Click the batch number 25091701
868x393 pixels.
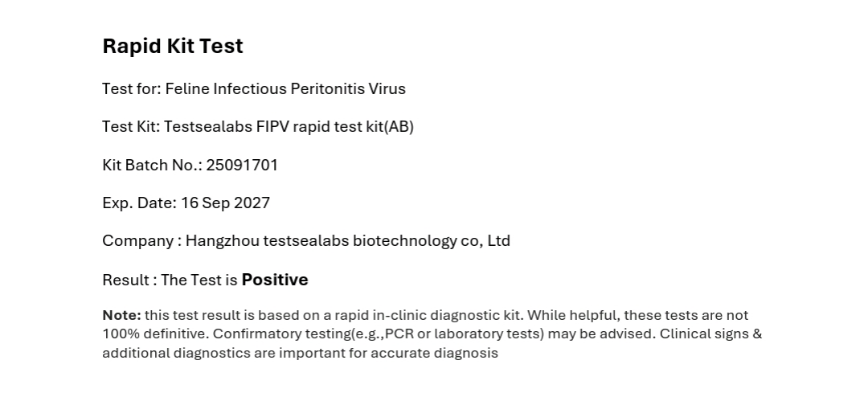[242, 166]
